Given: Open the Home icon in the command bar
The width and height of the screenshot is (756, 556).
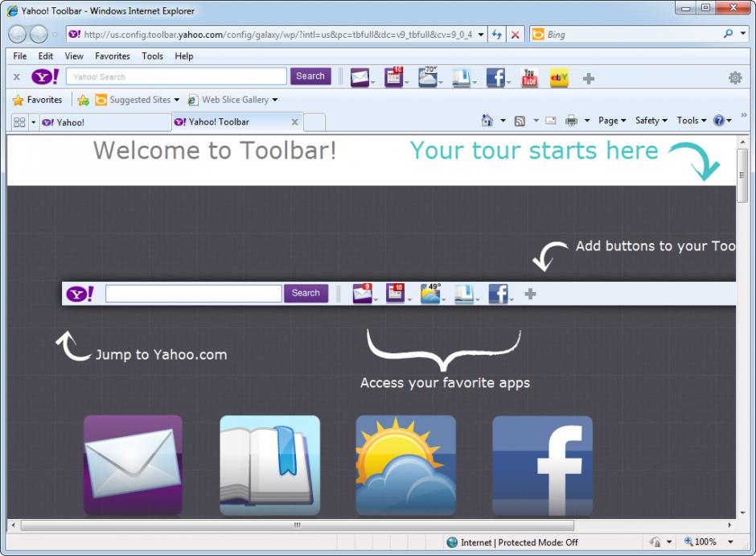Looking at the screenshot, I should point(487,120).
